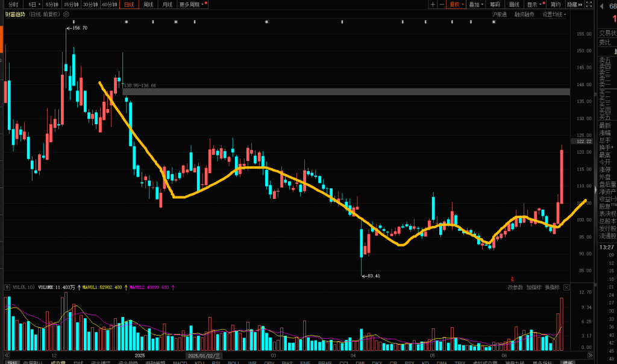Activate the 画线 drawing tools
Screen dimensions: 617x364
click(x=515, y=4)
